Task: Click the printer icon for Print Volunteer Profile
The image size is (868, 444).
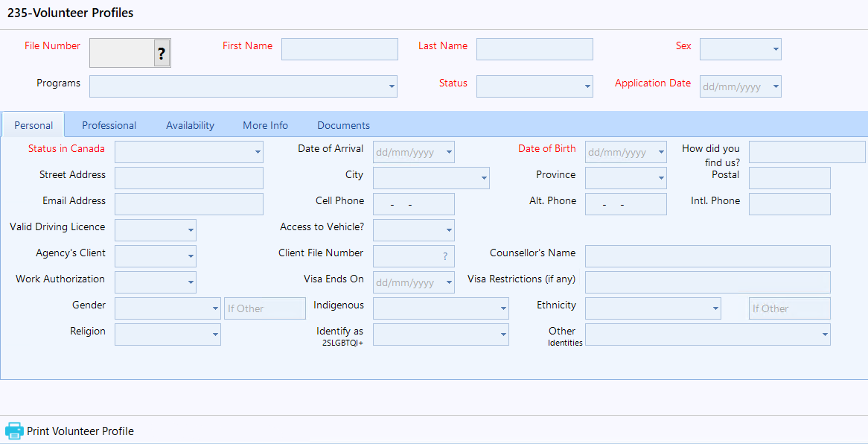Action: (14, 431)
